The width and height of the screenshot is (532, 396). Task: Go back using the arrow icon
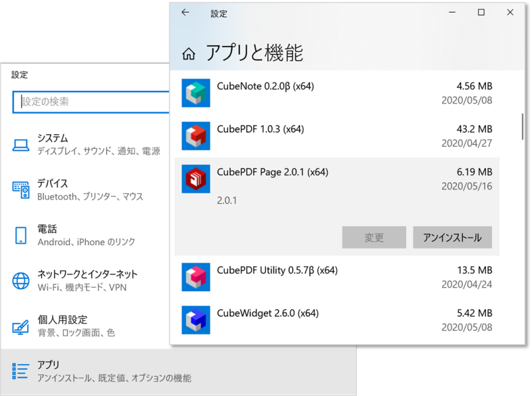click(x=186, y=13)
